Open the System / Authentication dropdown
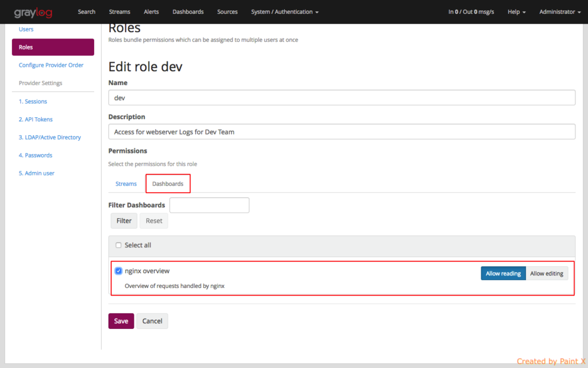This screenshot has width=588, height=368. click(x=284, y=11)
